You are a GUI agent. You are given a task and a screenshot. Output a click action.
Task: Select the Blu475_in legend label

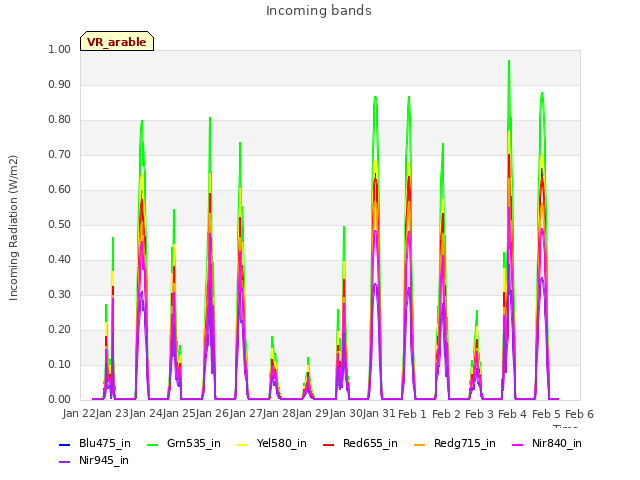coord(105,444)
